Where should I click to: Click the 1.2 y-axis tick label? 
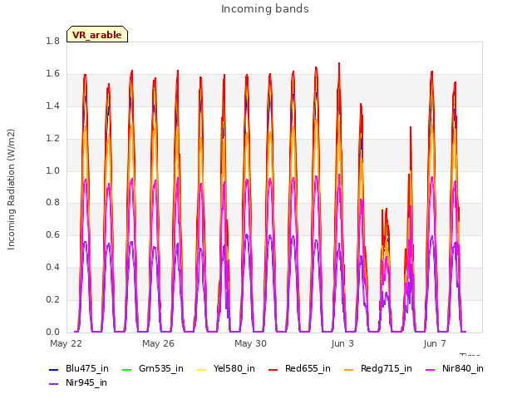(52, 139)
